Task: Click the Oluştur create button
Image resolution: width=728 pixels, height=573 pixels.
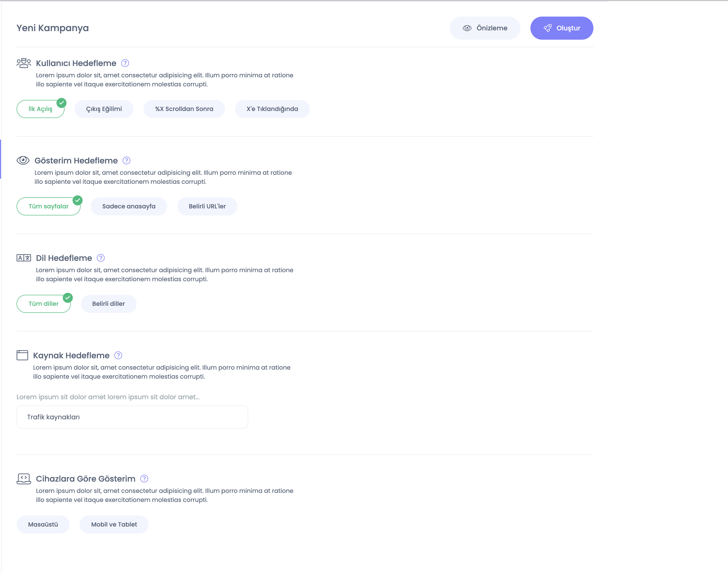Action: (x=562, y=28)
